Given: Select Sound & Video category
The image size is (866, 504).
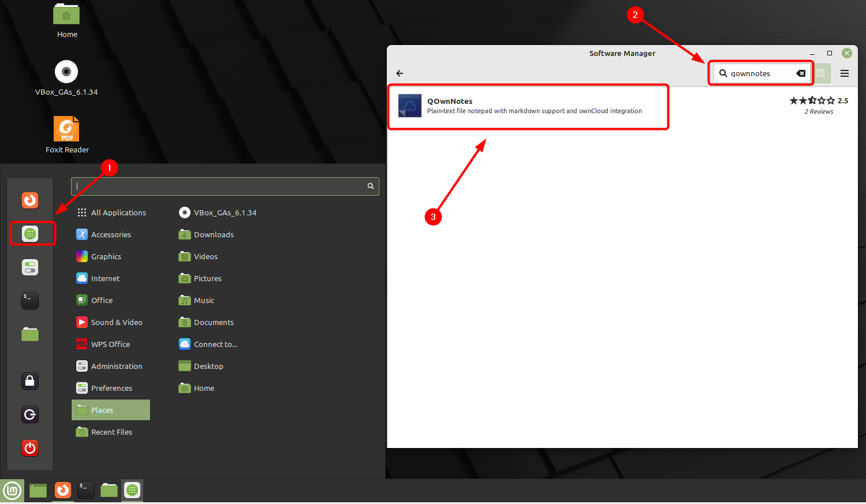Looking at the screenshot, I should pyautogui.click(x=110, y=322).
